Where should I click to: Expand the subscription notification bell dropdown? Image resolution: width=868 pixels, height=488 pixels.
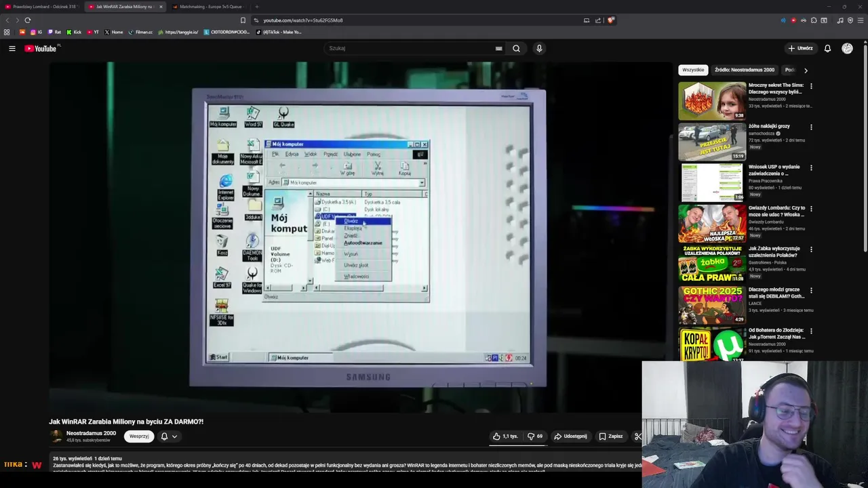pos(169,436)
